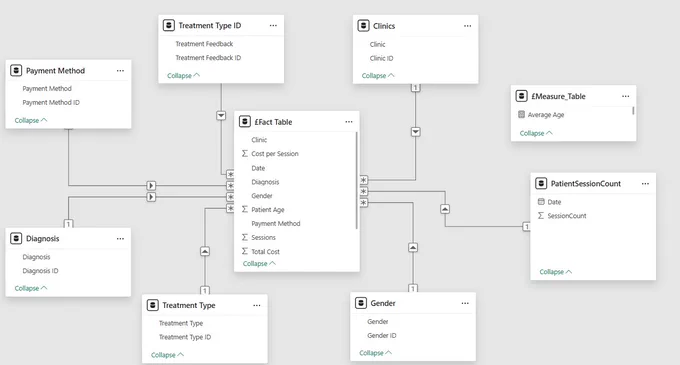Click the sigma icon next to Cost per Session
Image resolution: width=680 pixels, height=365 pixels.
[x=245, y=153]
